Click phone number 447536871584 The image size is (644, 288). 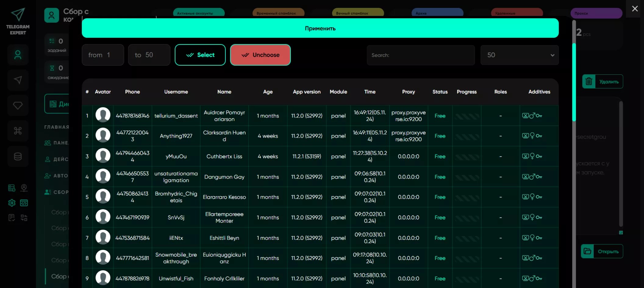coord(132,238)
